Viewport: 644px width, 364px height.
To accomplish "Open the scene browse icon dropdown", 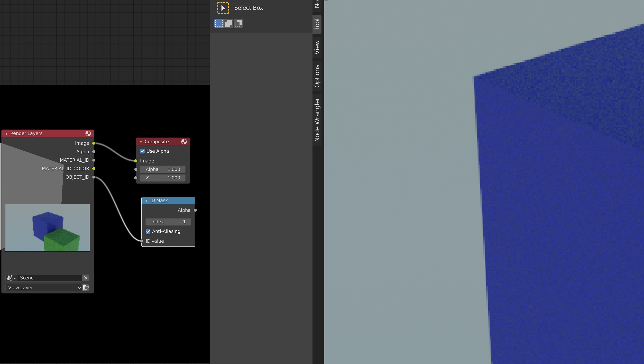I will pos(11,278).
